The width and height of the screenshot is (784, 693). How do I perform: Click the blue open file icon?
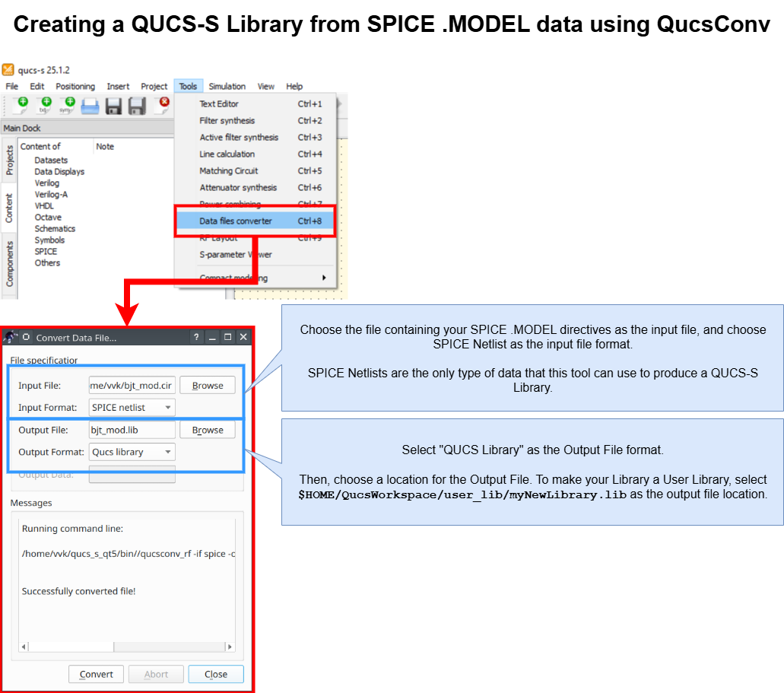[90, 106]
